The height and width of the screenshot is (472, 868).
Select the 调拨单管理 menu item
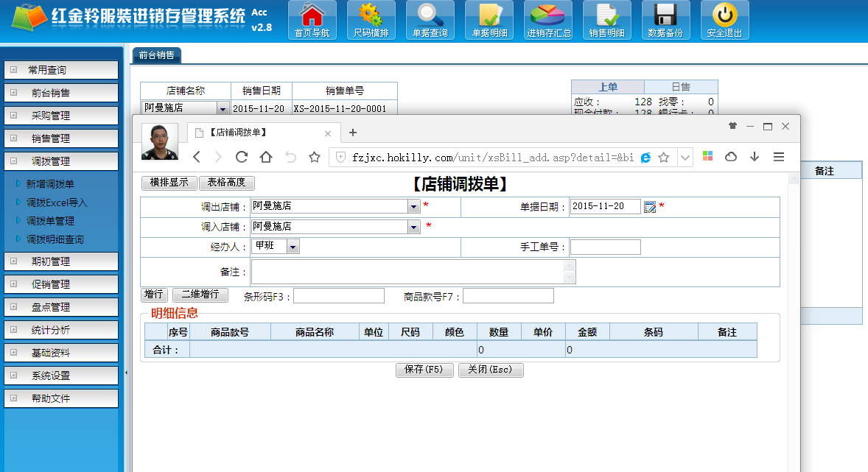(50, 221)
